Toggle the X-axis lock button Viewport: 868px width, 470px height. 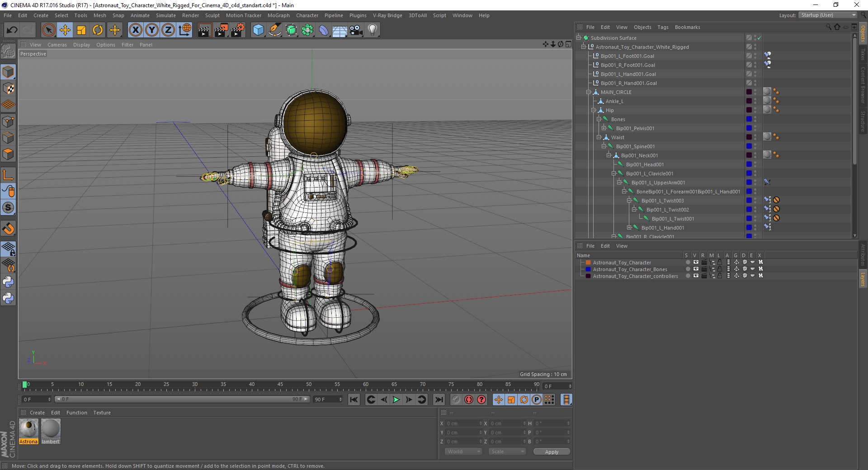pyautogui.click(x=136, y=30)
